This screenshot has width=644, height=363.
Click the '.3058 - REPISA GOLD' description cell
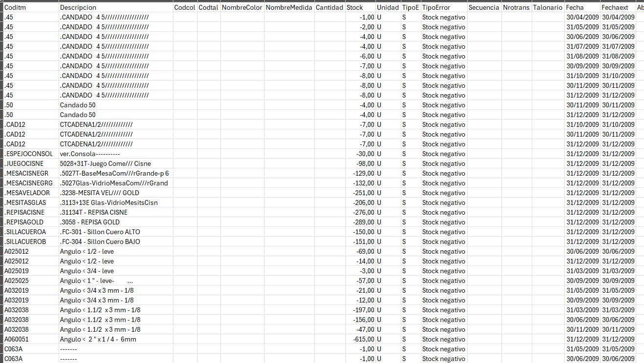(116, 222)
